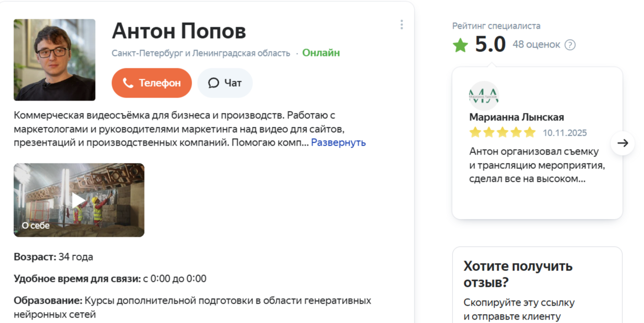Open the question mark help icon near 48 оценок
644x323 pixels.
pyautogui.click(x=570, y=45)
